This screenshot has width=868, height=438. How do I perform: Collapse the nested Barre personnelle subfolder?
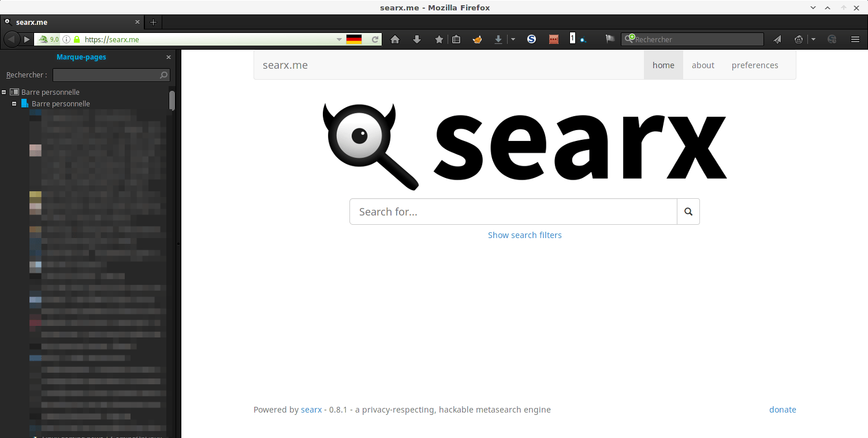click(x=14, y=103)
